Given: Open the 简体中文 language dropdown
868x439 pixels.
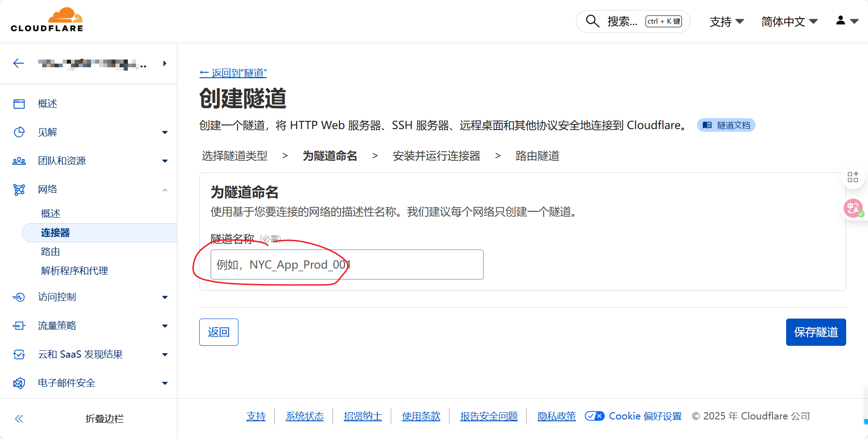Looking at the screenshot, I should [x=789, y=21].
